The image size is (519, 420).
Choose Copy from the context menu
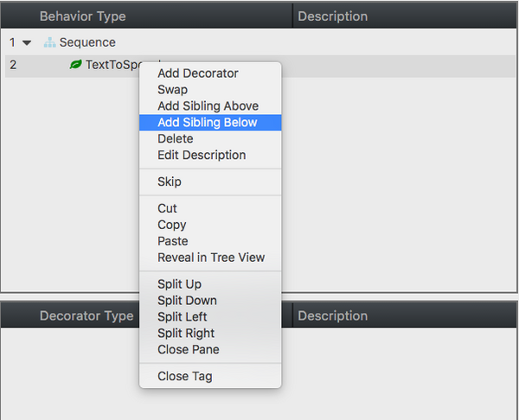pos(171,225)
